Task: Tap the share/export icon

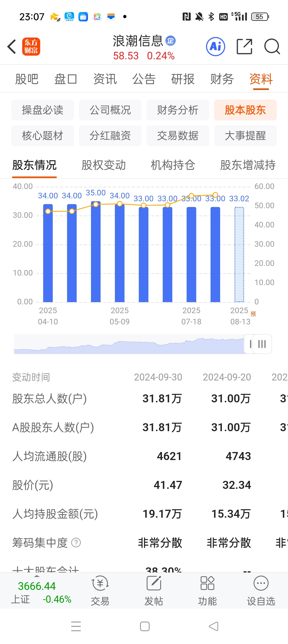Action: (x=244, y=46)
